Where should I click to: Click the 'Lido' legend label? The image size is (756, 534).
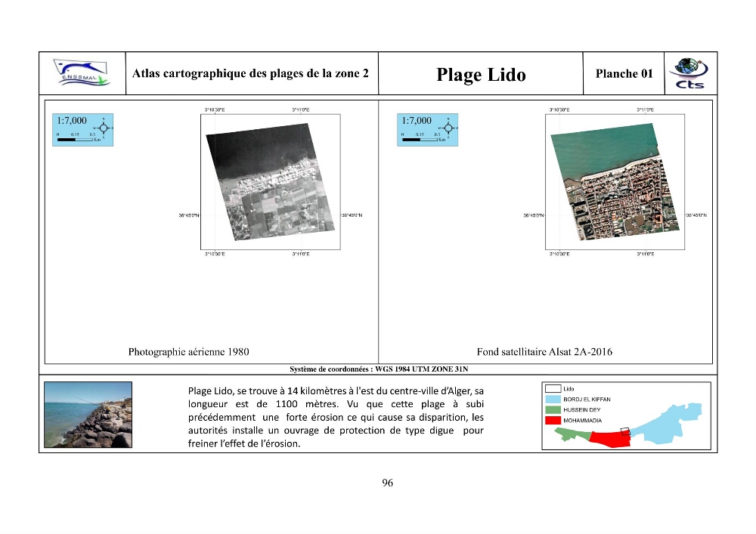coord(569,388)
